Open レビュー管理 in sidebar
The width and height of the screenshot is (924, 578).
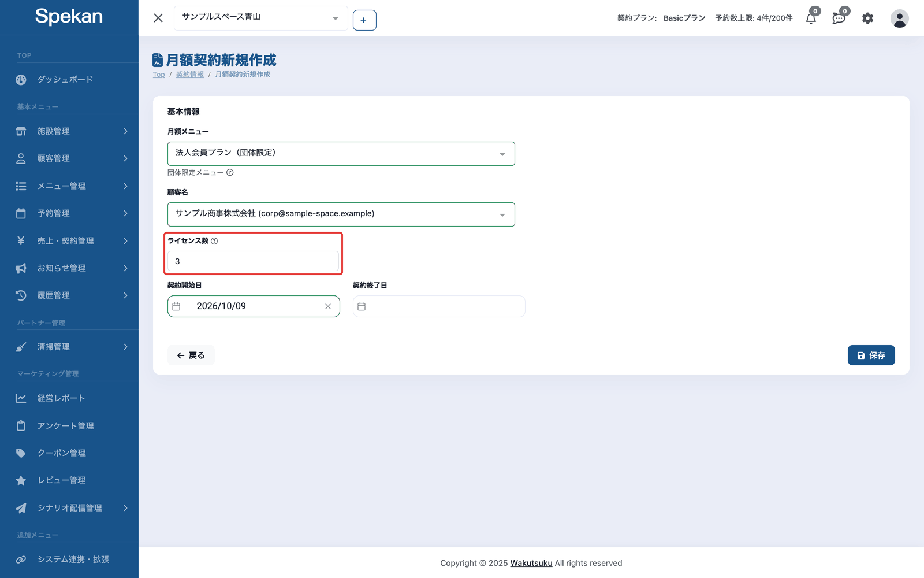click(69, 480)
